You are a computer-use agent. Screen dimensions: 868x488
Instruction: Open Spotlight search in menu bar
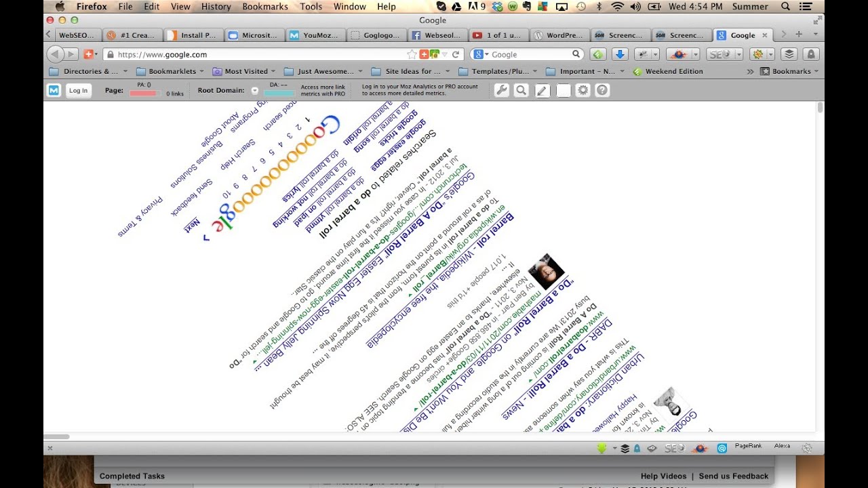point(785,6)
